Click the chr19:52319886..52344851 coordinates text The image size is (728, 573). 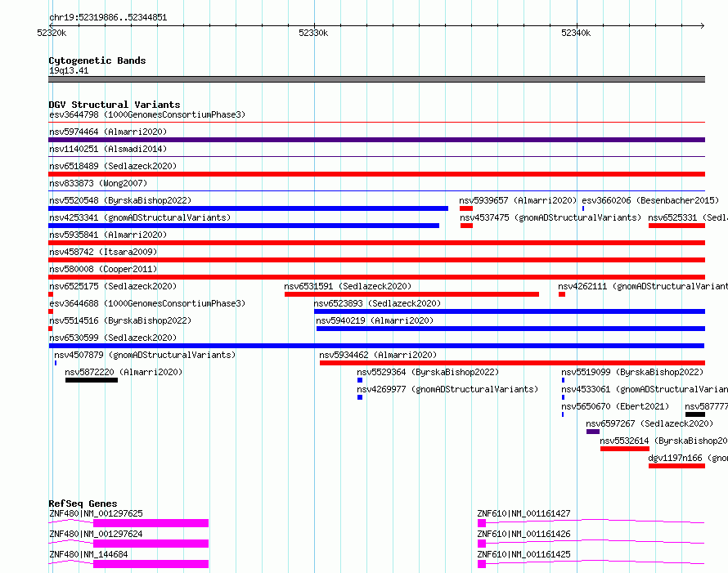[108, 18]
